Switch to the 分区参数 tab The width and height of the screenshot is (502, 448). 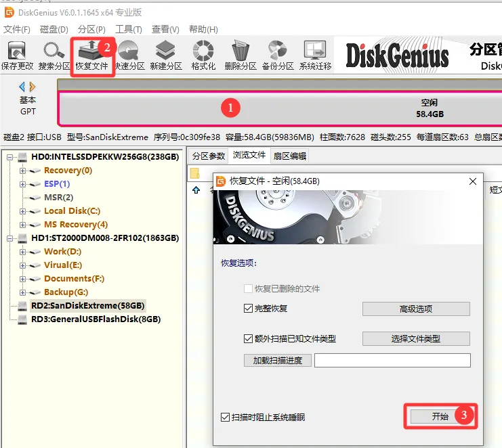(208, 156)
